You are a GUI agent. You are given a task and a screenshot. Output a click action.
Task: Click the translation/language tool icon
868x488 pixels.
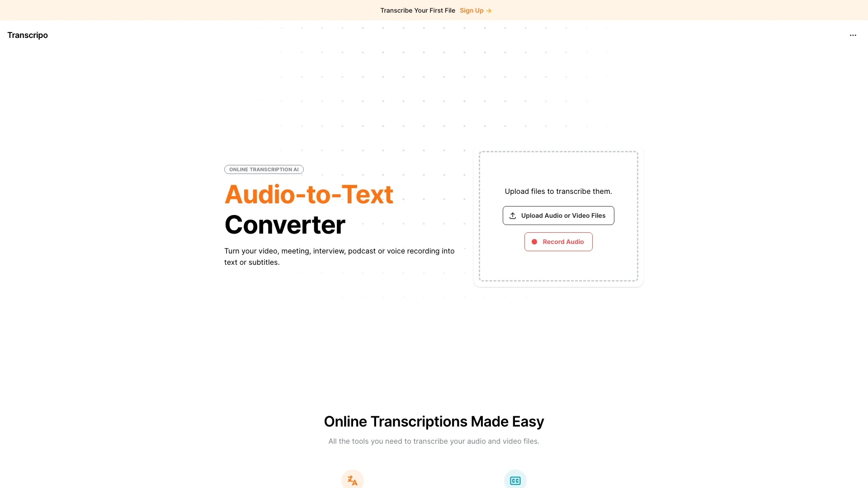352,480
